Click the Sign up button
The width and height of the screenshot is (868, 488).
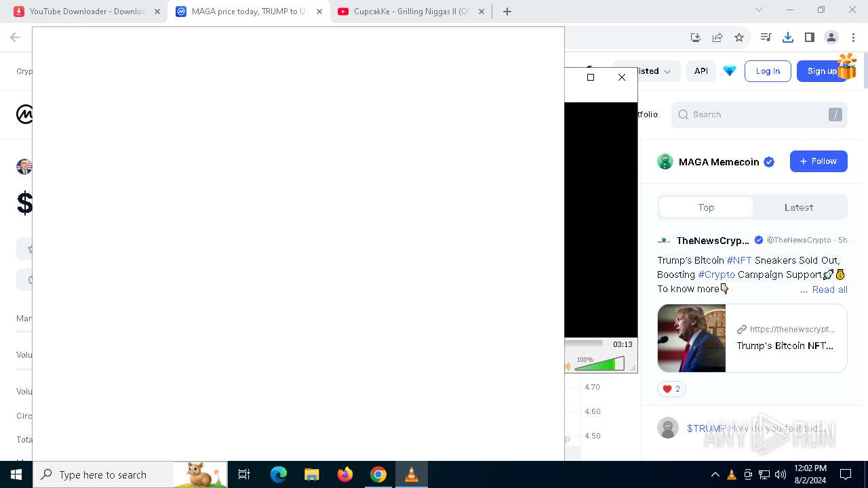pos(822,71)
